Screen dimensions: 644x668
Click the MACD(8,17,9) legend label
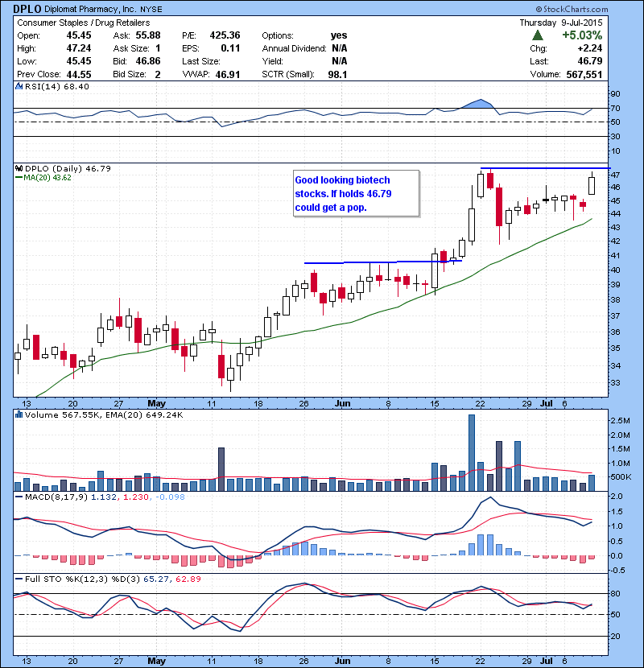pyautogui.click(x=56, y=497)
